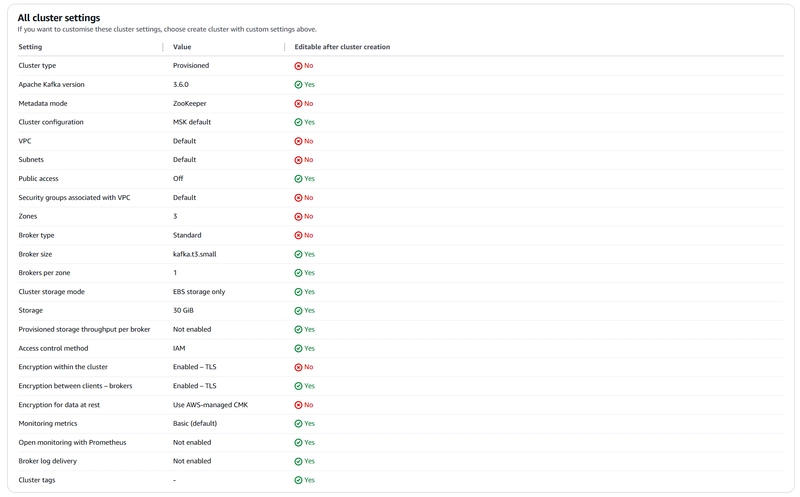Screen dimensions: 800x497
Task: Click the Setting column header
Action: click(30, 47)
